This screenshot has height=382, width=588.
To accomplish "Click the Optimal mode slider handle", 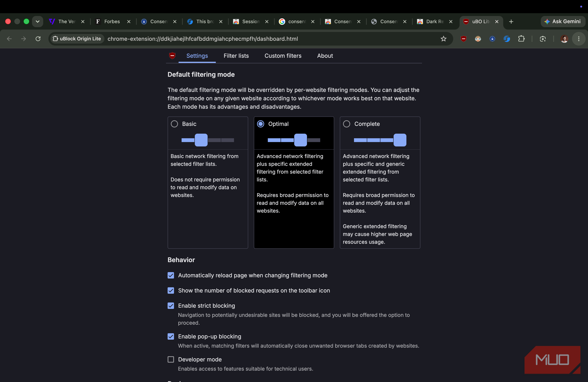I will (x=300, y=140).
